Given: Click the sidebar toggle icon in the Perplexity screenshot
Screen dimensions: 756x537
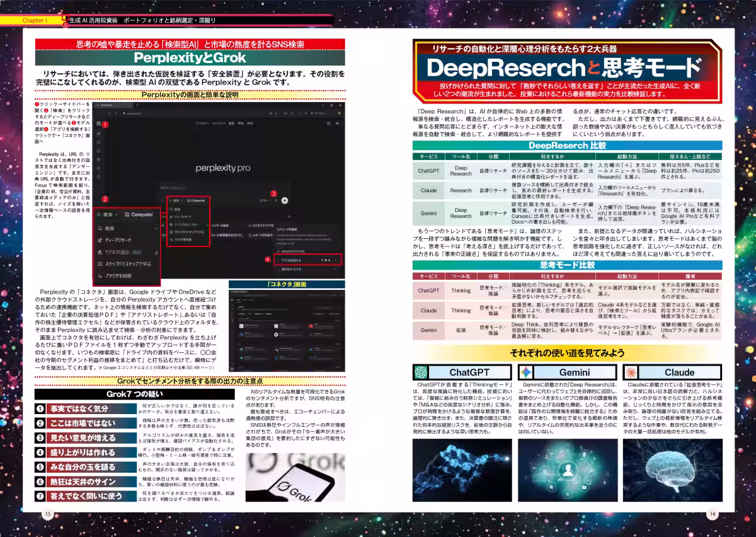Looking at the screenshot, I should [x=99, y=123].
